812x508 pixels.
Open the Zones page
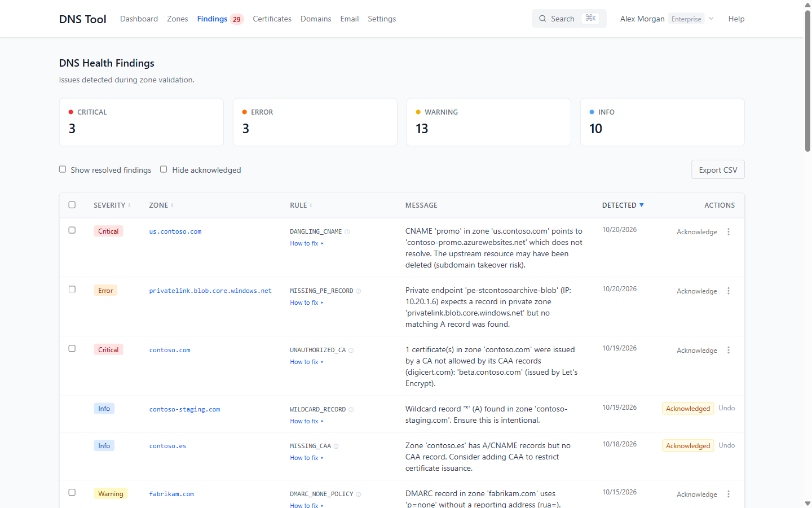pyautogui.click(x=178, y=19)
